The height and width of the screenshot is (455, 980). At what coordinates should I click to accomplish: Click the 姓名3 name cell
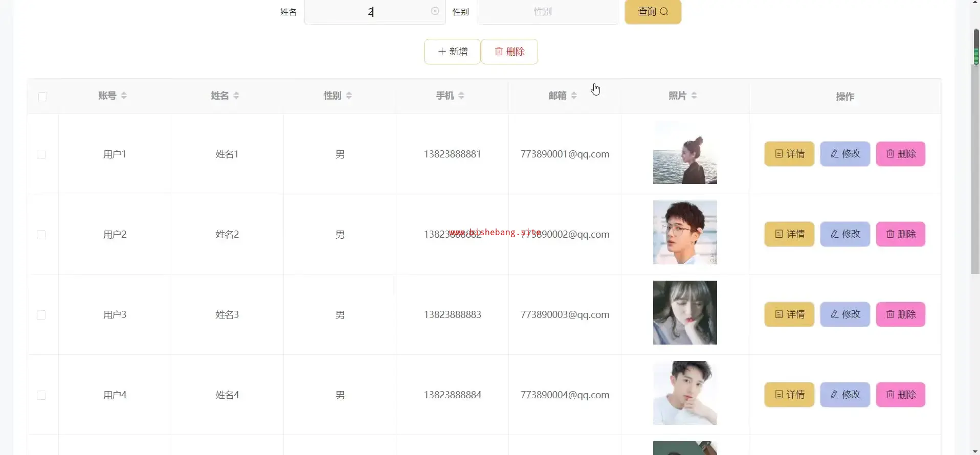coord(227,315)
